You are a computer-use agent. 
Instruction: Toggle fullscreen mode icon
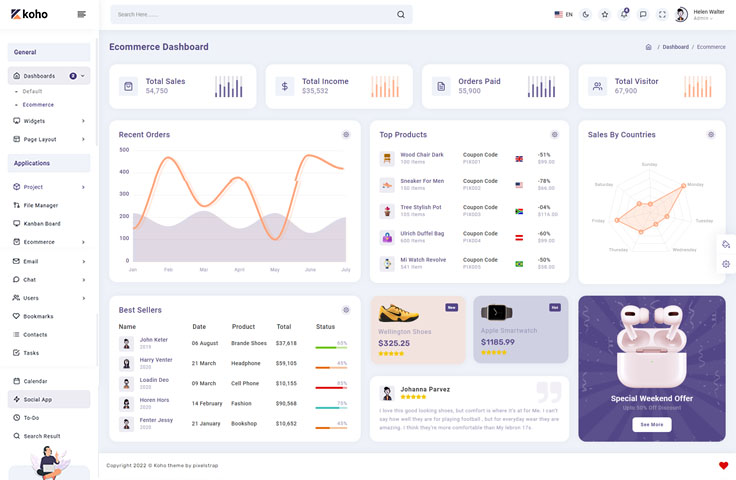[x=662, y=15]
